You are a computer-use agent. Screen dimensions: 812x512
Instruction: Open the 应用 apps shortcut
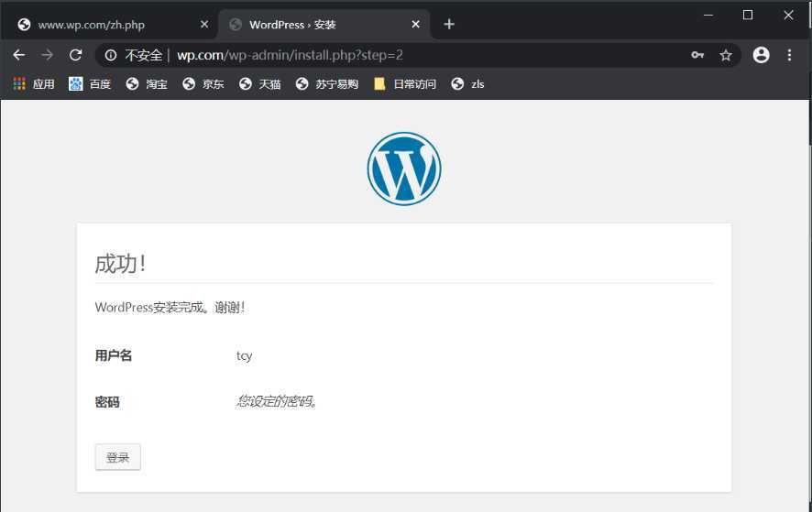34,84
